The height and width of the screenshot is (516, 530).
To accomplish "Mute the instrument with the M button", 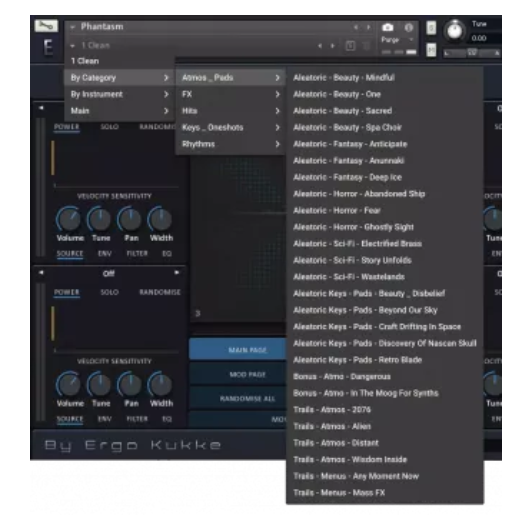I will [431, 51].
